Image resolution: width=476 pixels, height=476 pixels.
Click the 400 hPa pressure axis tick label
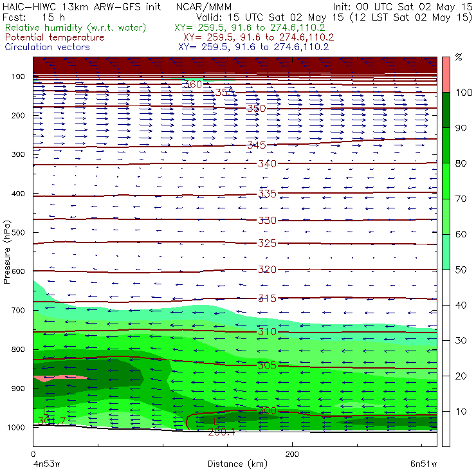point(18,194)
